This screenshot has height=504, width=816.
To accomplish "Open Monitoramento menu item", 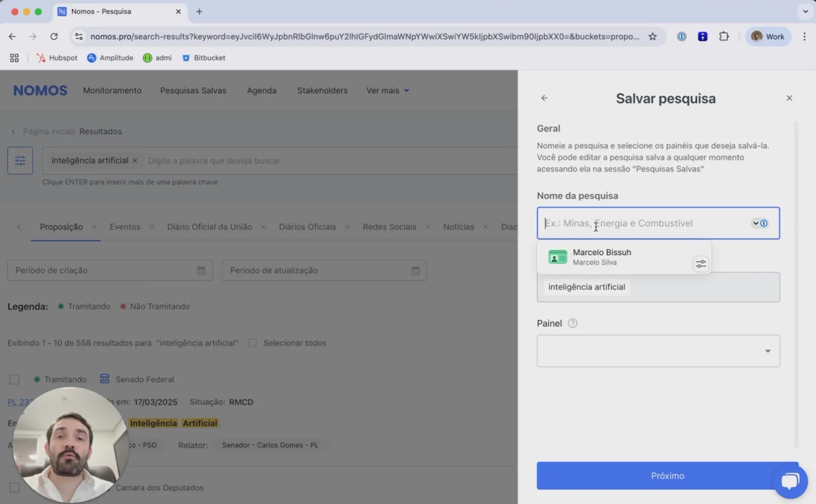I will (112, 90).
